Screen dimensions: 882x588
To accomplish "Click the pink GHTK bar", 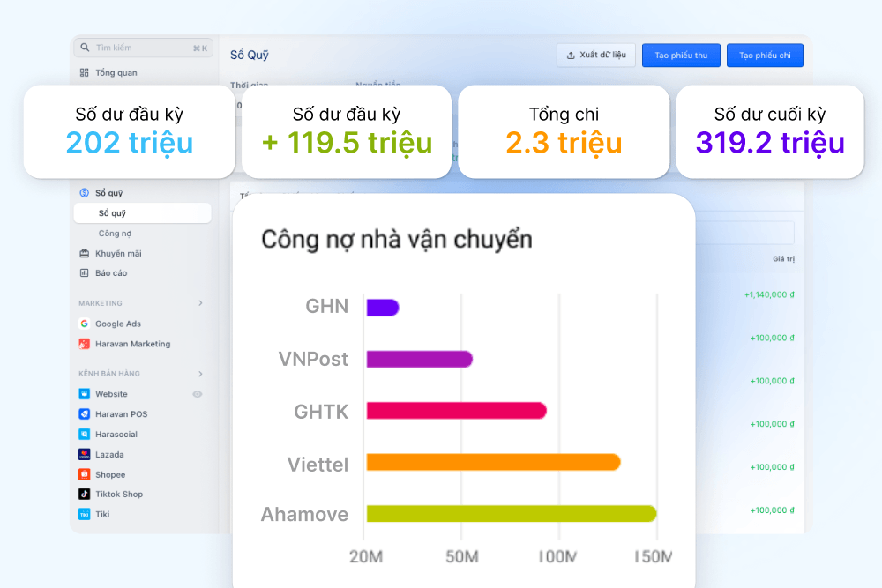I will point(457,411).
